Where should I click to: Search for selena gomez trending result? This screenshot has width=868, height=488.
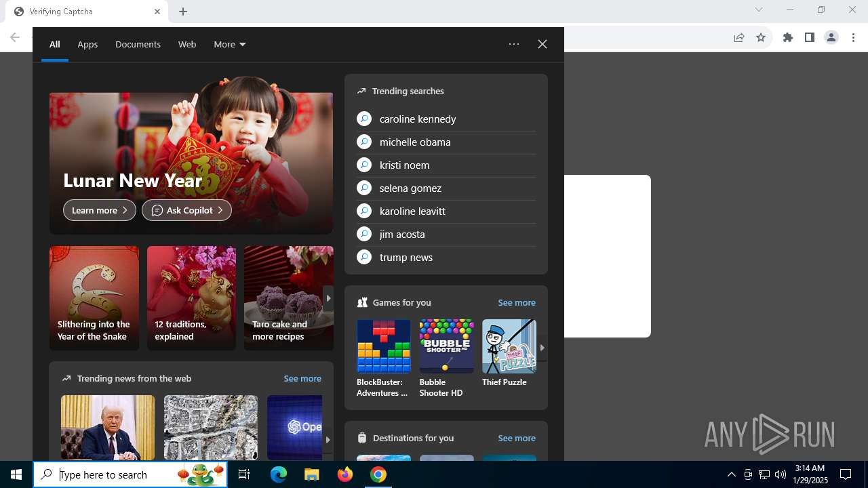446,188
